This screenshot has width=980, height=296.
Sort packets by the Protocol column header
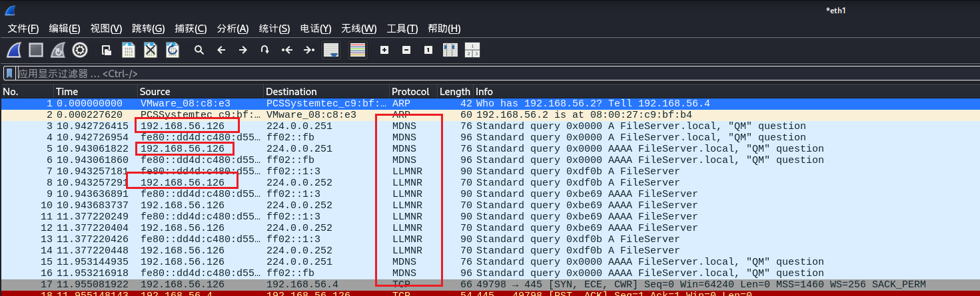(410, 92)
